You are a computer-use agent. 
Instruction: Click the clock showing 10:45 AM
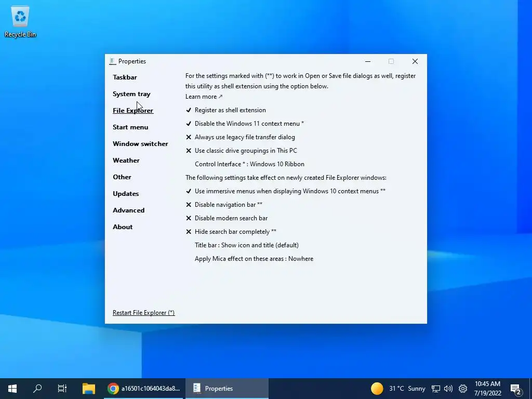pyautogui.click(x=487, y=389)
